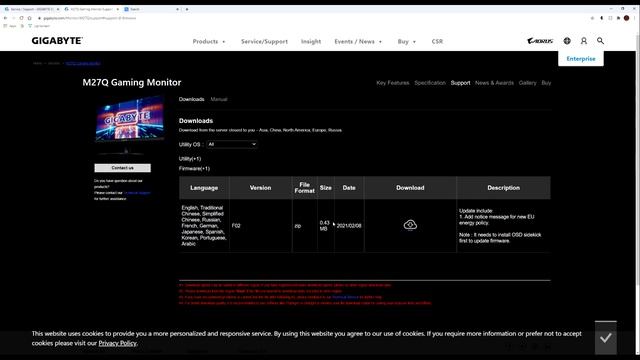Reload the page with refresh icon
The image size is (640, 360).
(x=22, y=18)
